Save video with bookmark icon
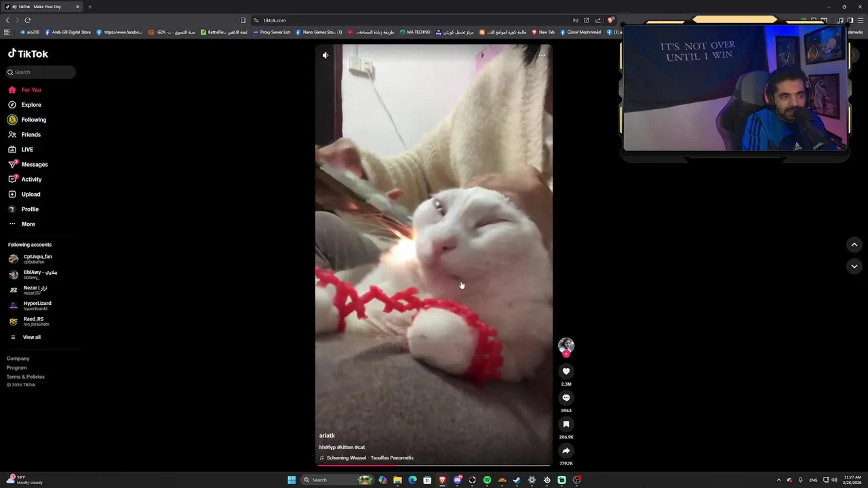Screen dimensions: 868x488 [566, 424]
